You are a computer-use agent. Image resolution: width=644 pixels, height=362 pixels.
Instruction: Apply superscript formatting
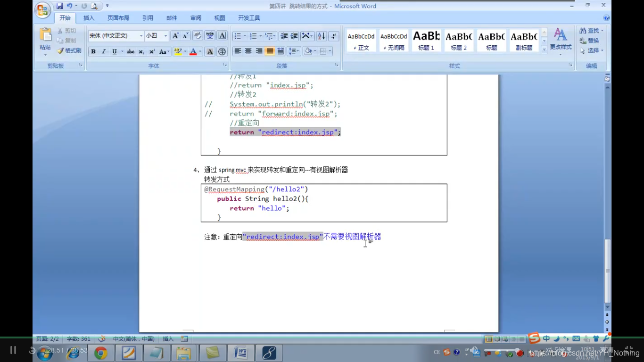(152, 52)
